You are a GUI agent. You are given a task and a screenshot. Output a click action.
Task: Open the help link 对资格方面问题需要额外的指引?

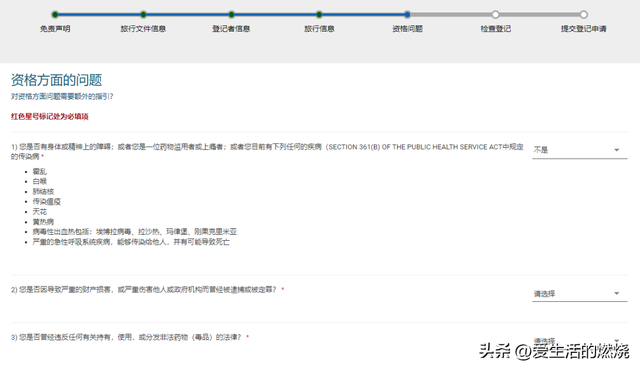[x=62, y=97]
